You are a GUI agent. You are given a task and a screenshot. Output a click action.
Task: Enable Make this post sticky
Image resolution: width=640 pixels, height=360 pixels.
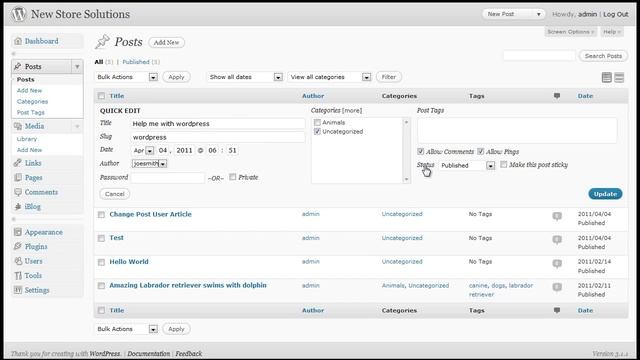504,164
